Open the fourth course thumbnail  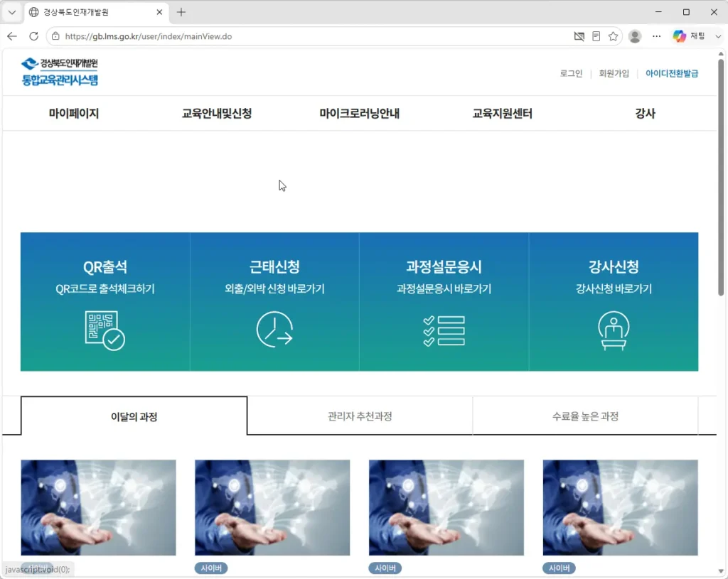point(620,507)
